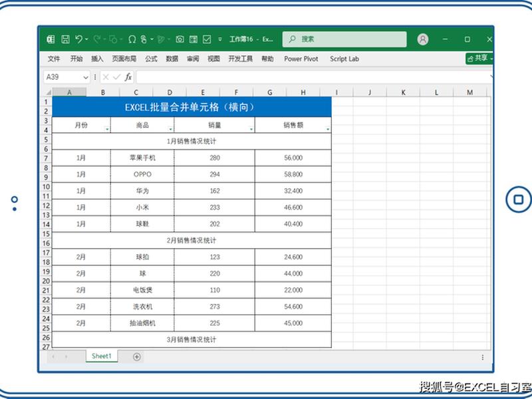Open the 审阅 tab
Image resolution: width=532 pixels, height=399 pixels.
click(193, 59)
